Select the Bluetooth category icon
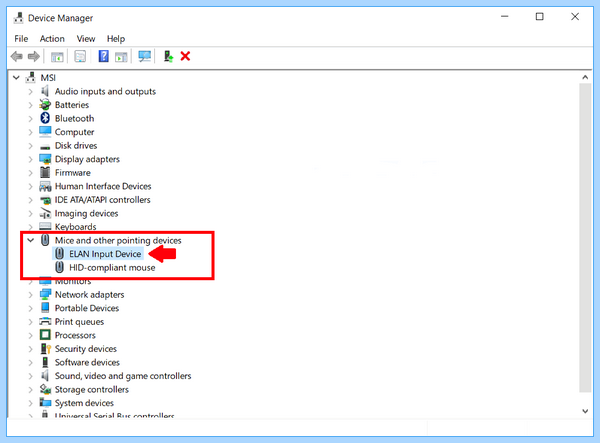Image resolution: width=600 pixels, height=443 pixels. (x=45, y=118)
